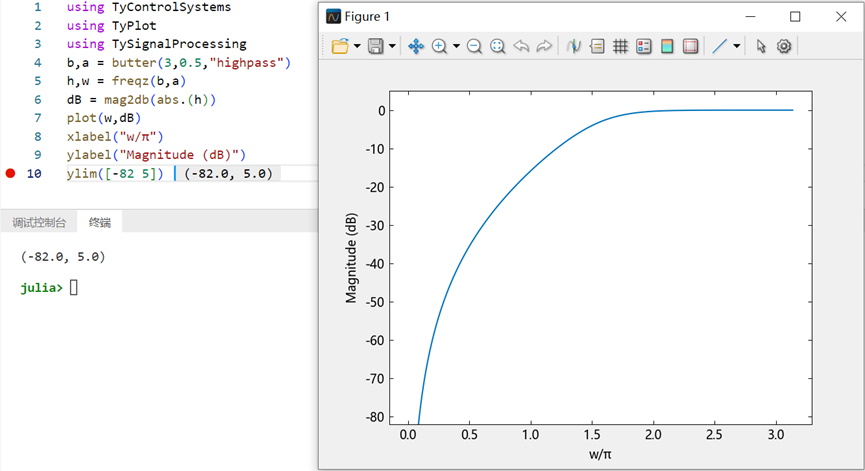The width and height of the screenshot is (865, 471).
Task: Expand the Zoom In options dropdown
Action: [456, 46]
